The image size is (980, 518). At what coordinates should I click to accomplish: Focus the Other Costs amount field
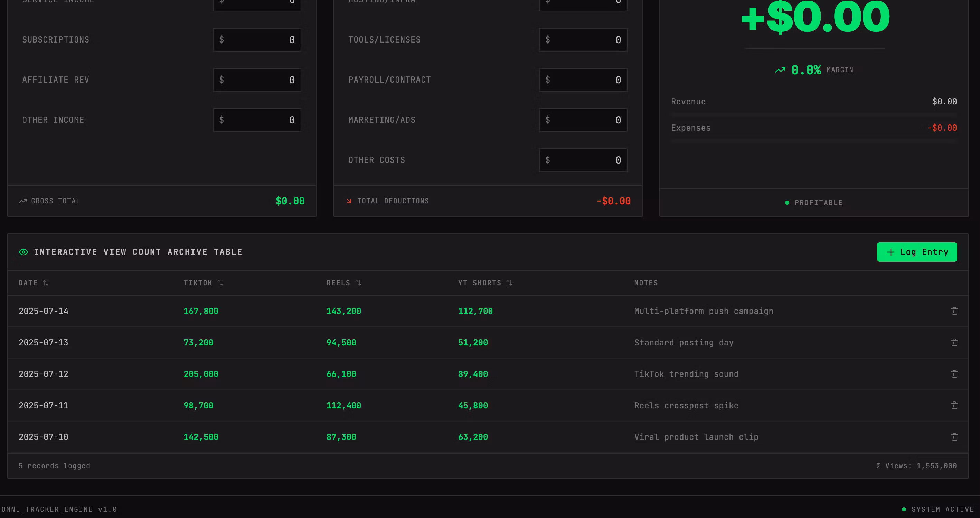[583, 160]
